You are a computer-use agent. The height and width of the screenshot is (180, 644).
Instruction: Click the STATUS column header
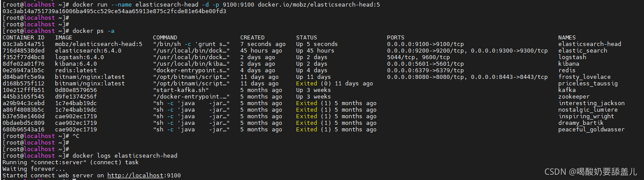tap(307, 38)
